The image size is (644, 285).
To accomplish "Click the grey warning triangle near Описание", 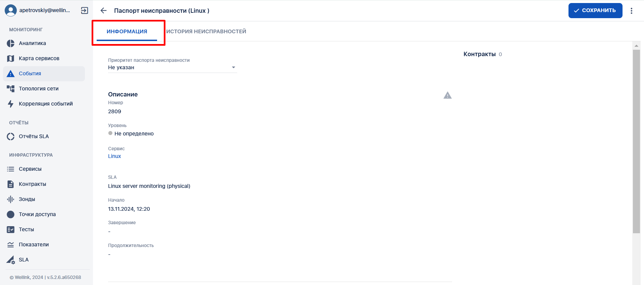I will 448,95.
